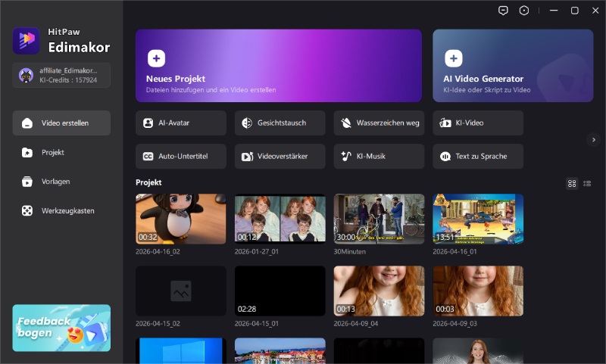The height and width of the screenshot is (364, 606).
Task: Click the project name 2026-04-09_03
Action: pyautogui.click(x=455, y=323)
